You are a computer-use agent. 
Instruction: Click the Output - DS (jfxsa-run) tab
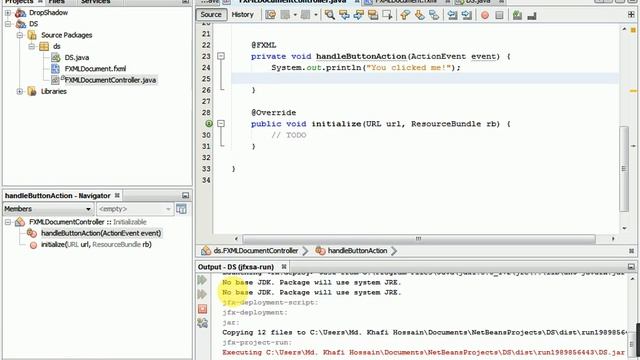point(236,267)
